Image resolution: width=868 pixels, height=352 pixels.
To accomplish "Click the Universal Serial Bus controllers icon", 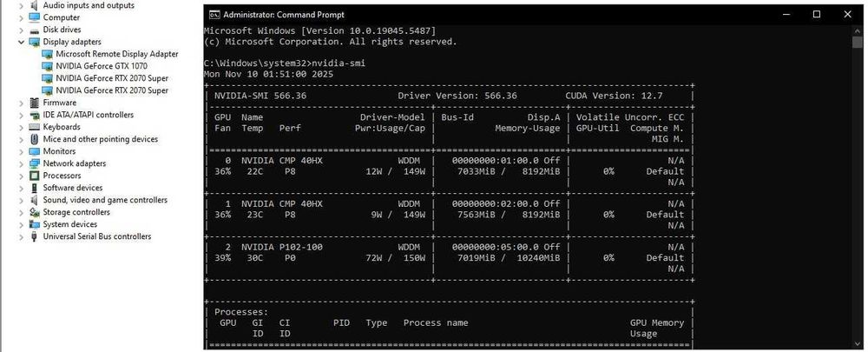I will [x=35, y=236].
